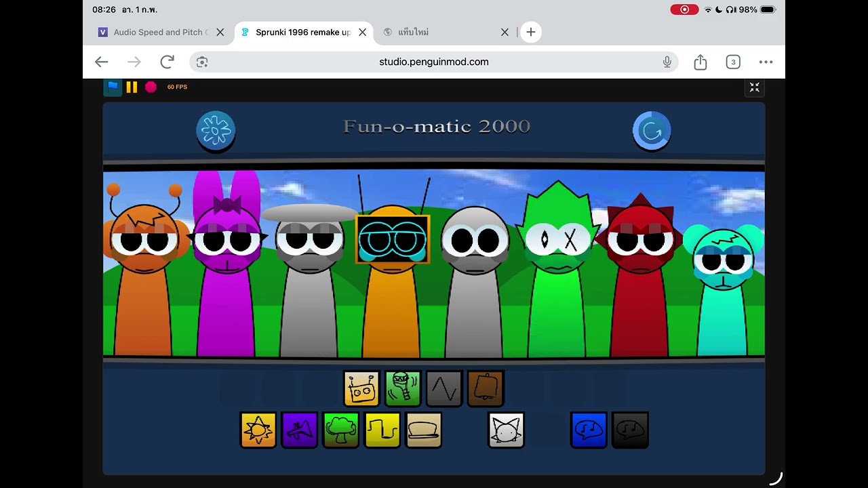Screen dimensions: 868x488
Task: Tap the red screen recording indicator
Action: tap(684, 9)
